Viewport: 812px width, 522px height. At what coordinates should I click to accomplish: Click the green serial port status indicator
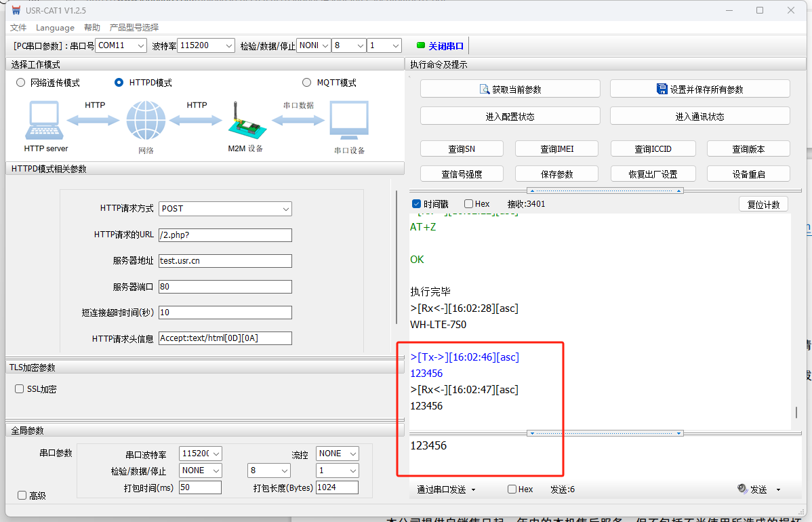click(420, 45)
